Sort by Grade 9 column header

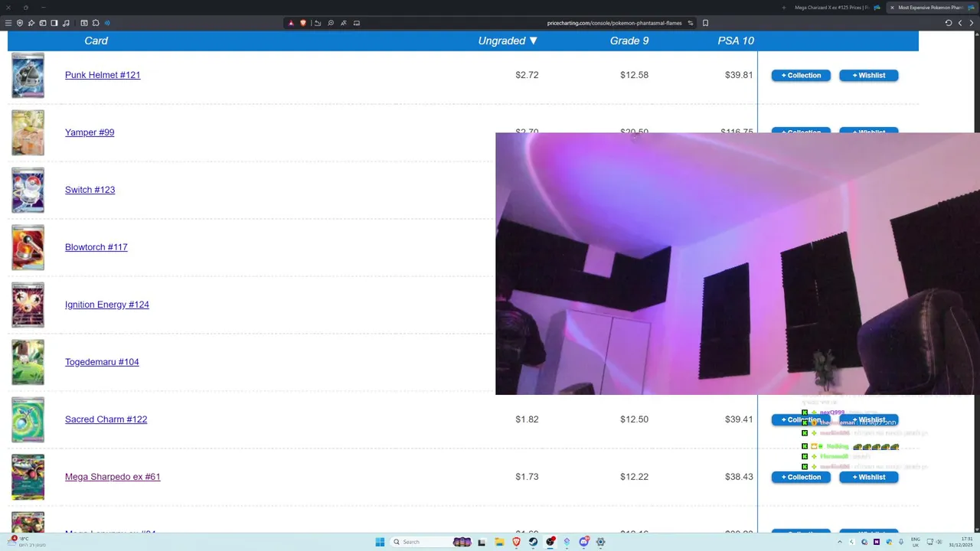click(629, 41)
